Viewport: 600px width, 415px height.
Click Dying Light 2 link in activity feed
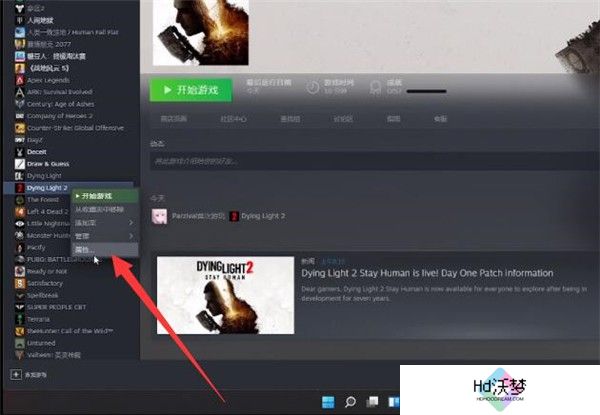(x=263, y=216)
